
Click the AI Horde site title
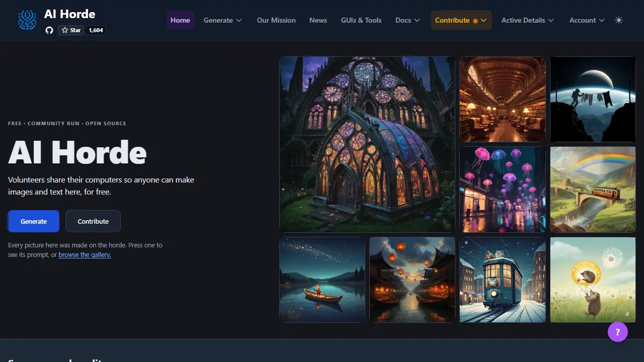click(x=69, y=14)
